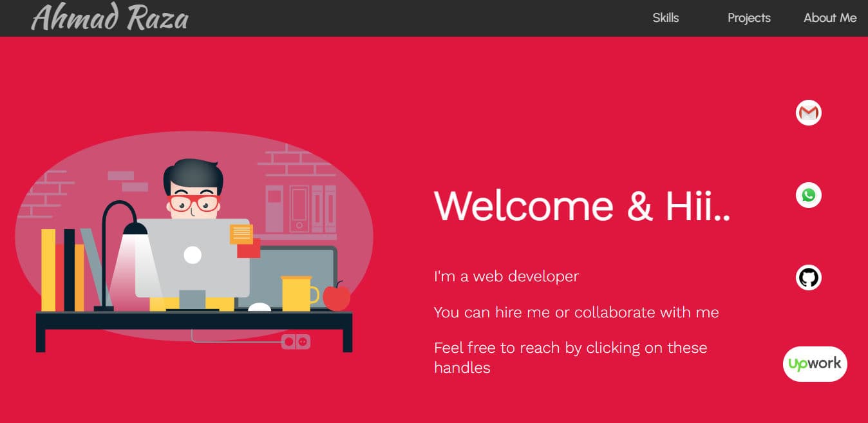Screen dimensions: 868x423
Task: Click the power outlet under the desk
Action: click(x=296, y=342)
